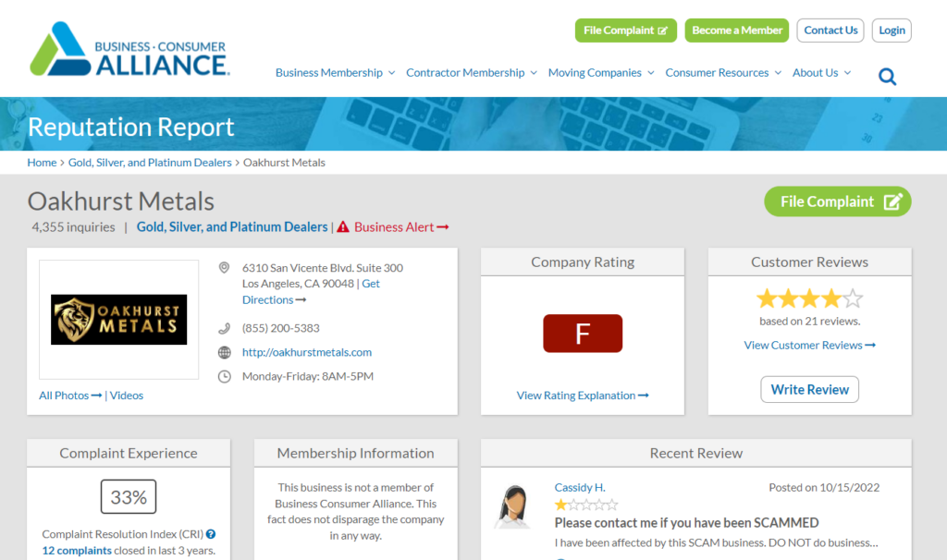This screenshot has height=560, width=947.
Task: Click the Business Consumer Alliance logo
Action: click(129, 49)
